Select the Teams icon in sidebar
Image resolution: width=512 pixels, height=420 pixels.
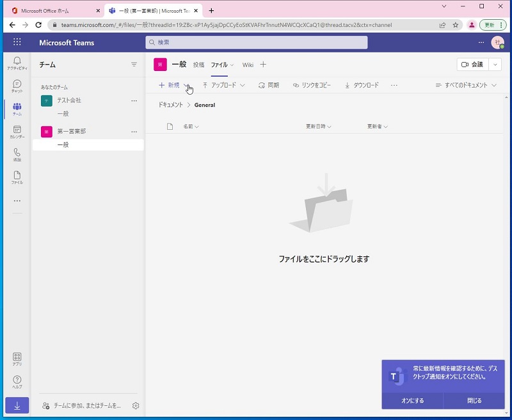point(17,109)
